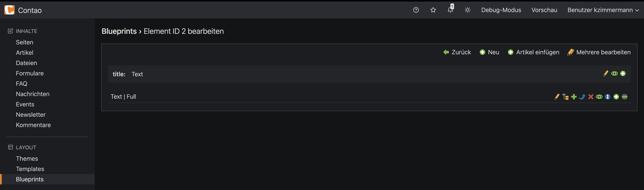The width and height of the screenshot is (644, 190).
Task: Open Themes in the sidebar
Action: 27,159
